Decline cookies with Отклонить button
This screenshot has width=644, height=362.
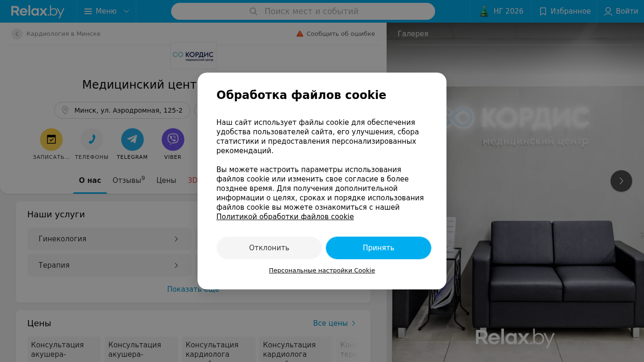point(269,248)
